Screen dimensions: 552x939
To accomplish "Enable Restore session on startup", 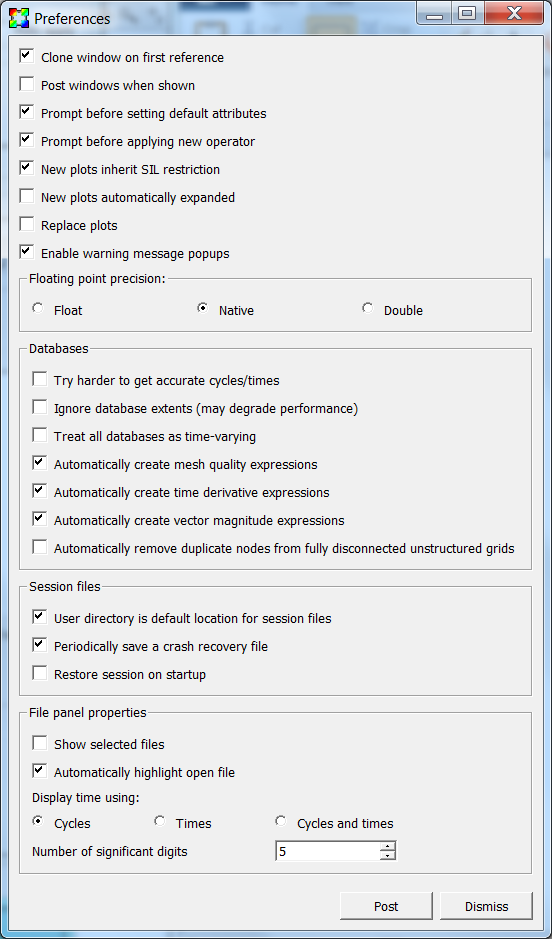I will pos(40,673).
